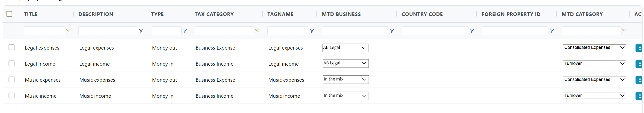The width and height of the screenshot is (644, 113).
Task: Open filter icon for Tagname column
Action: coord(312,31)
